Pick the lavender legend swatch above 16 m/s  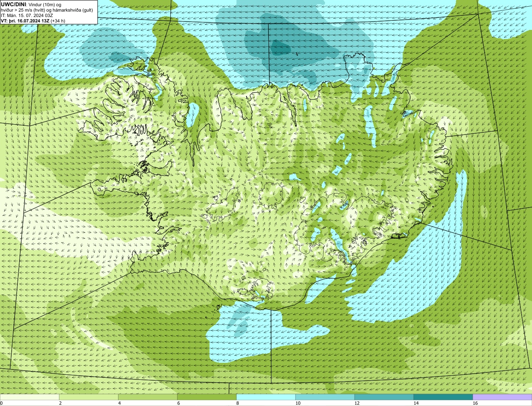click(502, 397)
